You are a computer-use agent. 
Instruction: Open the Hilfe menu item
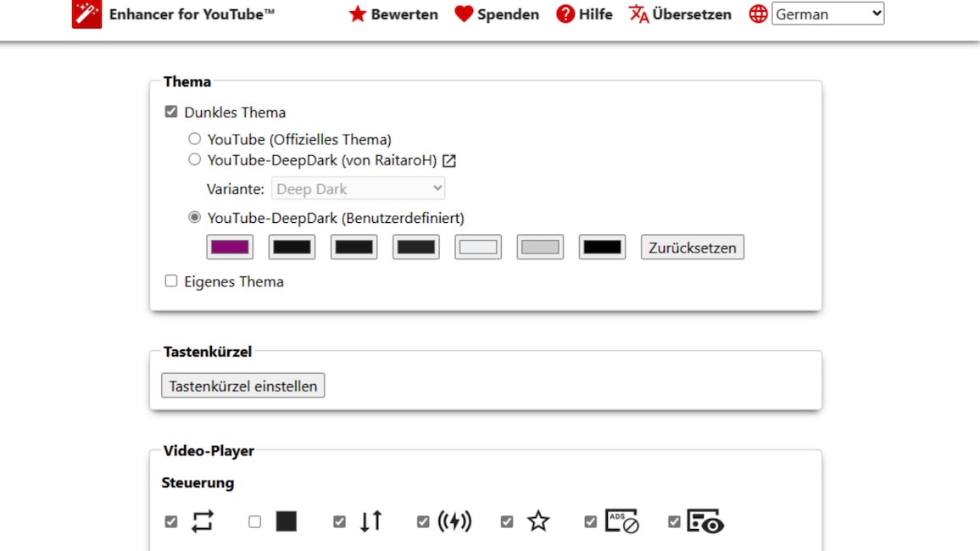pos(584,14)
